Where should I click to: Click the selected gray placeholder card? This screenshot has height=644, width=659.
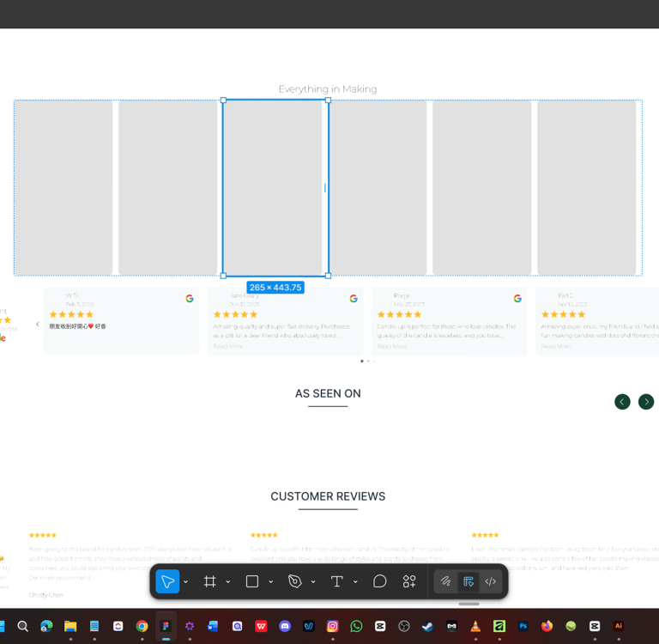tap(275, 187)
